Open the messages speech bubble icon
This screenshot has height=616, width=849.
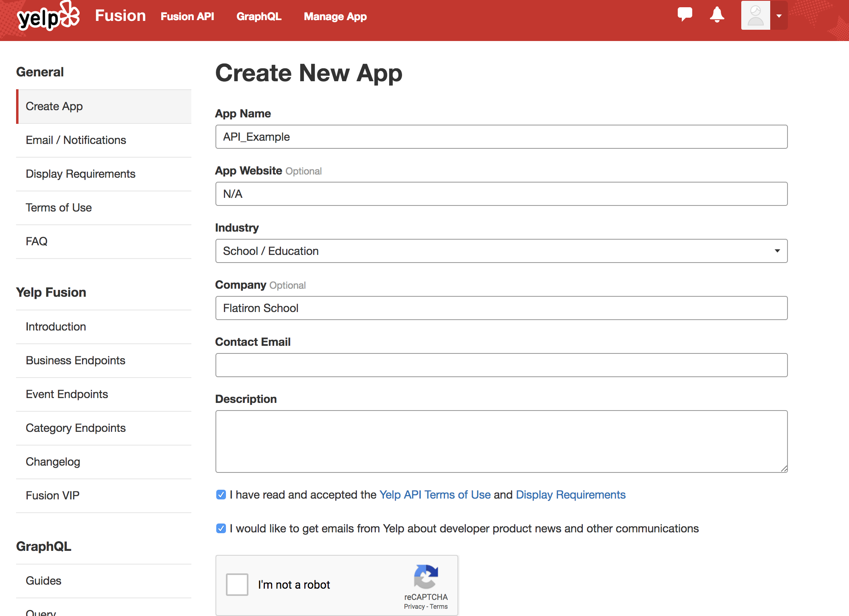coord(685,14)
